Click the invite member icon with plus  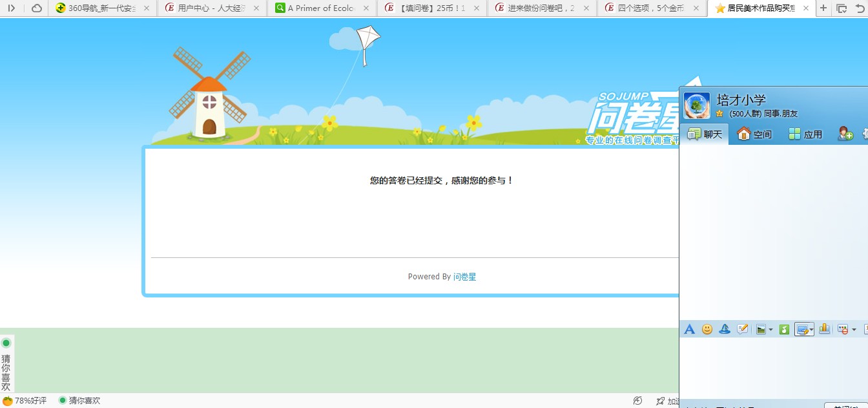845,134
